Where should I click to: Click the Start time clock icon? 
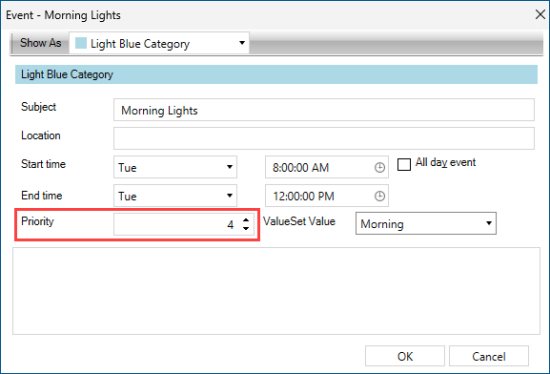coord(379,167)
